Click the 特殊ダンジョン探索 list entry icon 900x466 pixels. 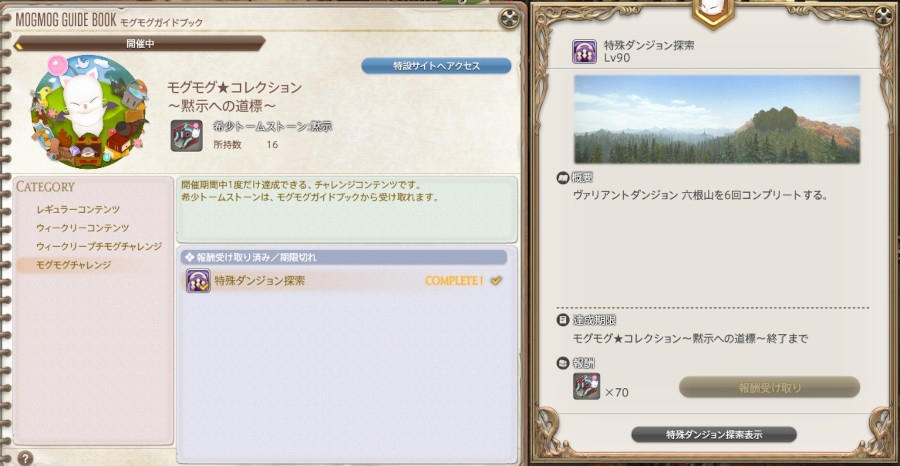click(x=198, y=281)
